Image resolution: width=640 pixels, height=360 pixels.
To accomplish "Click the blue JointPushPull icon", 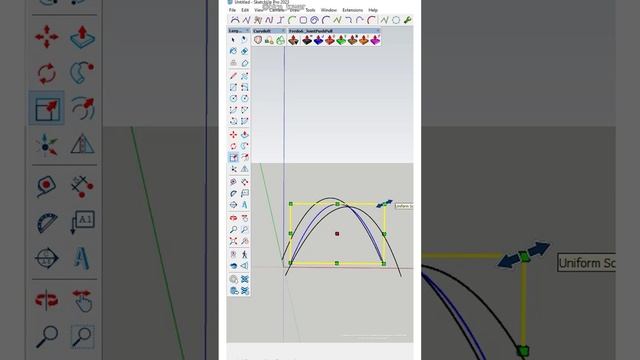I will [318, 40].
